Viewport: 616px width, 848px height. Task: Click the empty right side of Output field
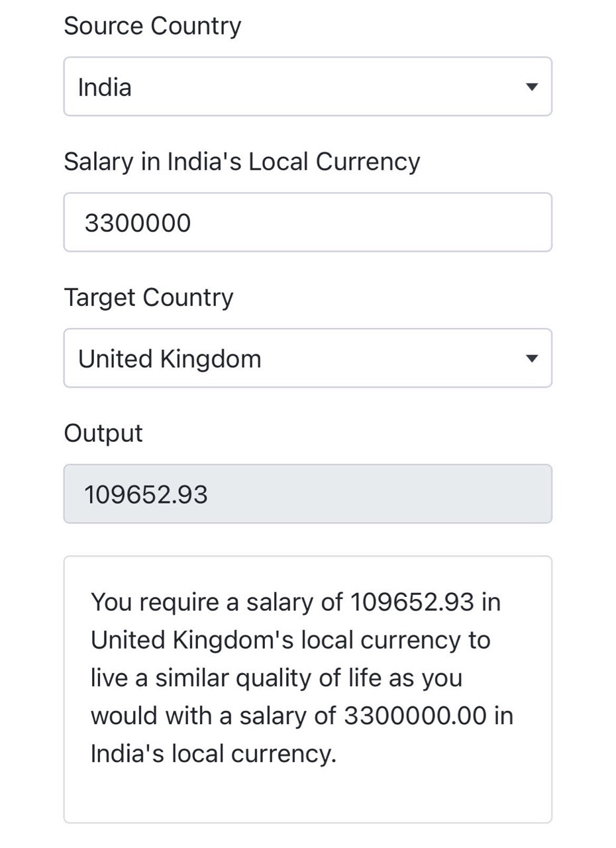click(x=431, y=494)
